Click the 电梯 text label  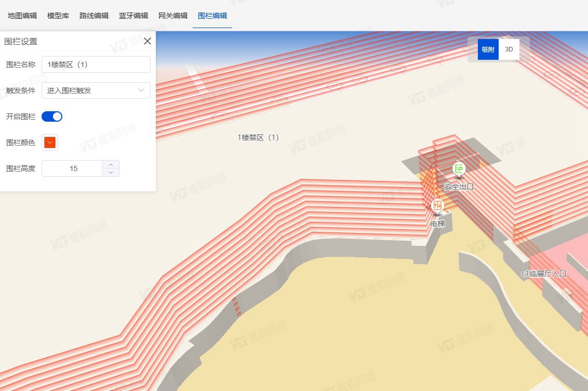coord(438,224)
